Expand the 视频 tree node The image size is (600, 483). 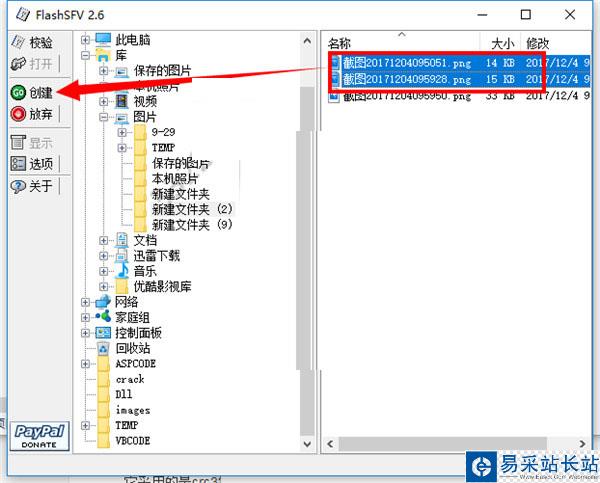click(x=103, y=101)
